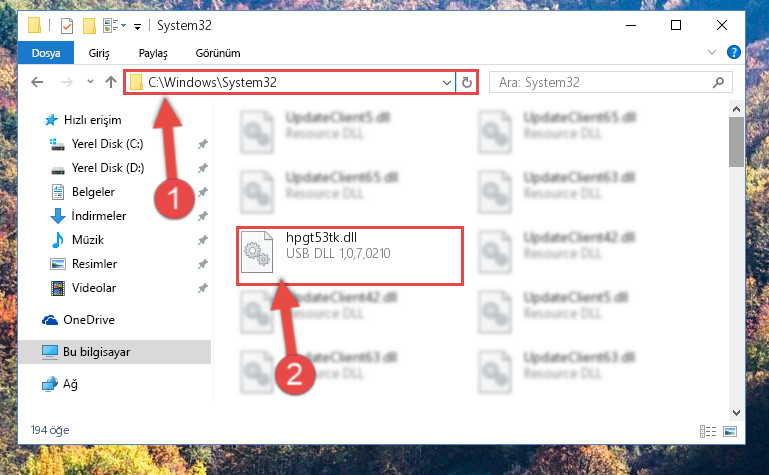
Task: Click the Back navigation arrow
Action: [37, 82]
